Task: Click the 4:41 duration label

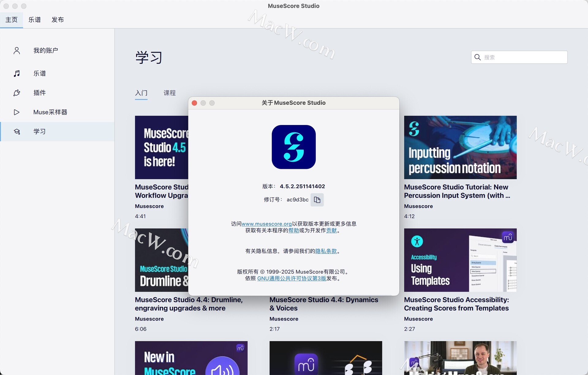Action: [140, 216]
